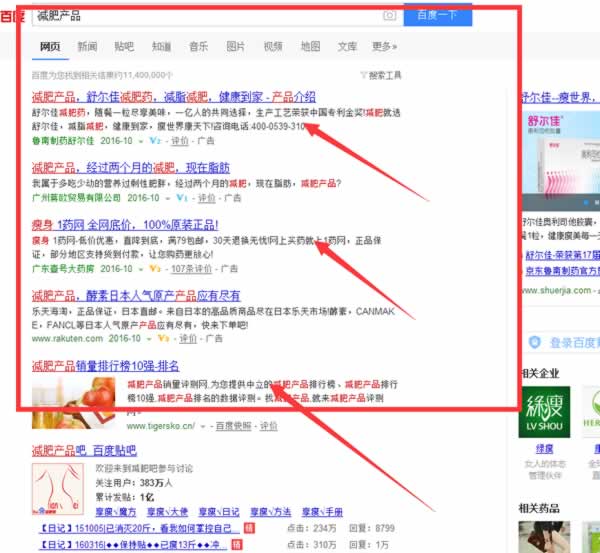The height and width of the screenshot is (553, 600).
Task: Open post 【日记】160316 保持贴
Action: (133, 545)
